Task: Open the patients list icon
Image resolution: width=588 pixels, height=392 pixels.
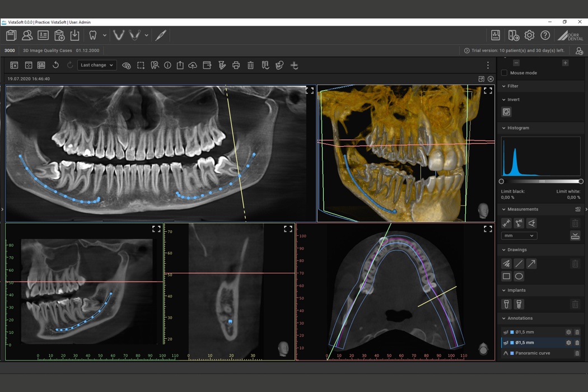Action: point(27,35)
